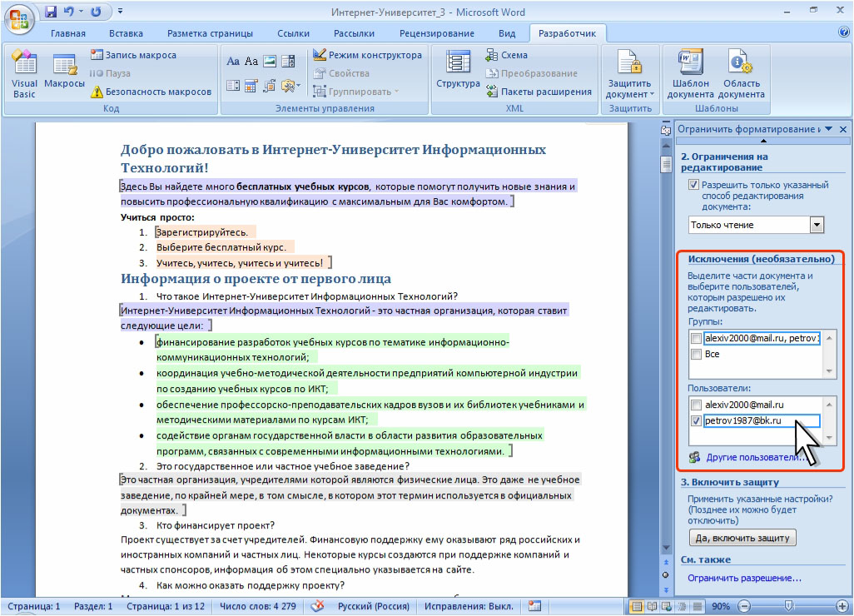
Task: Check the alexiv2000@mail.ru user checkbox
Action: [696, 405]
